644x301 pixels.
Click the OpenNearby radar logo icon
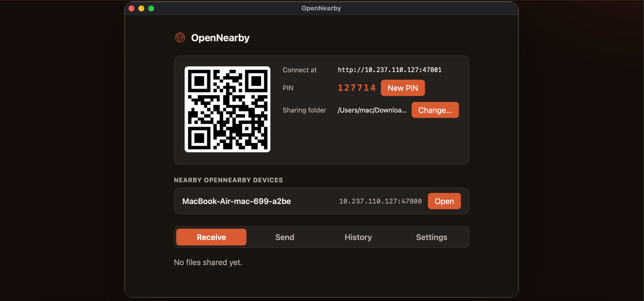click(x=180, y=38)
